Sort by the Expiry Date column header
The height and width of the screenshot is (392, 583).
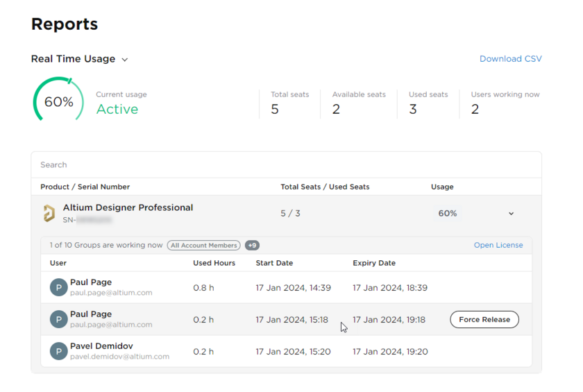[x=374, y=263]
